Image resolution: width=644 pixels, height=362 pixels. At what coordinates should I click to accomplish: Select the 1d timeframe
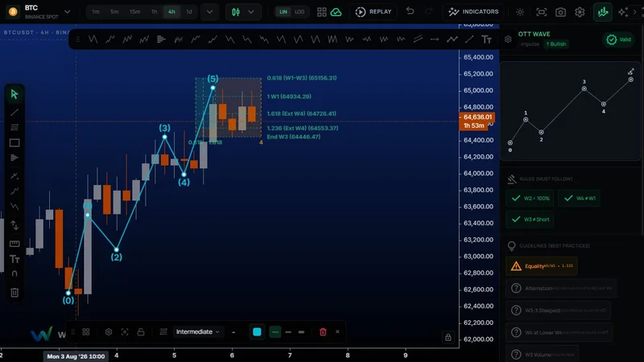pos(189,12)
